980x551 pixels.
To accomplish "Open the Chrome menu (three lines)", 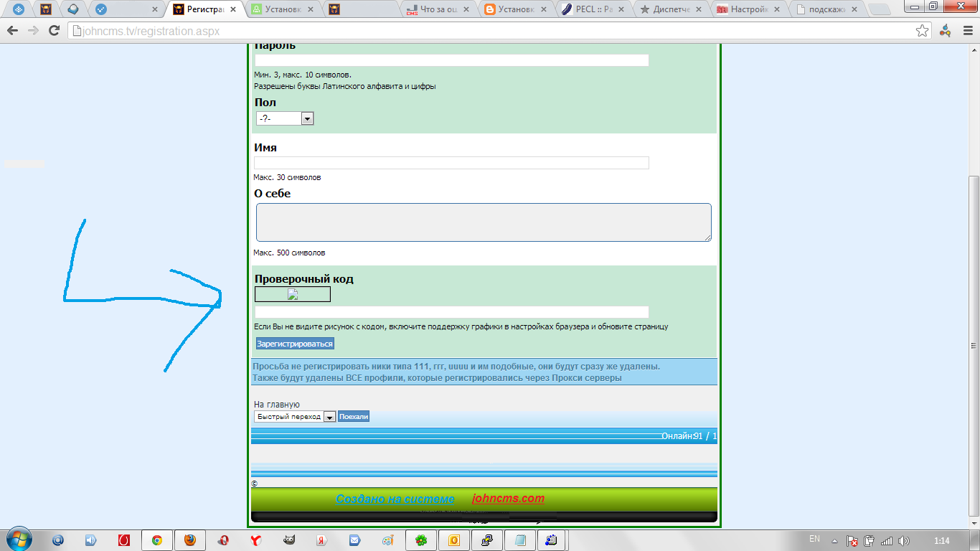I will pos(966,31).
